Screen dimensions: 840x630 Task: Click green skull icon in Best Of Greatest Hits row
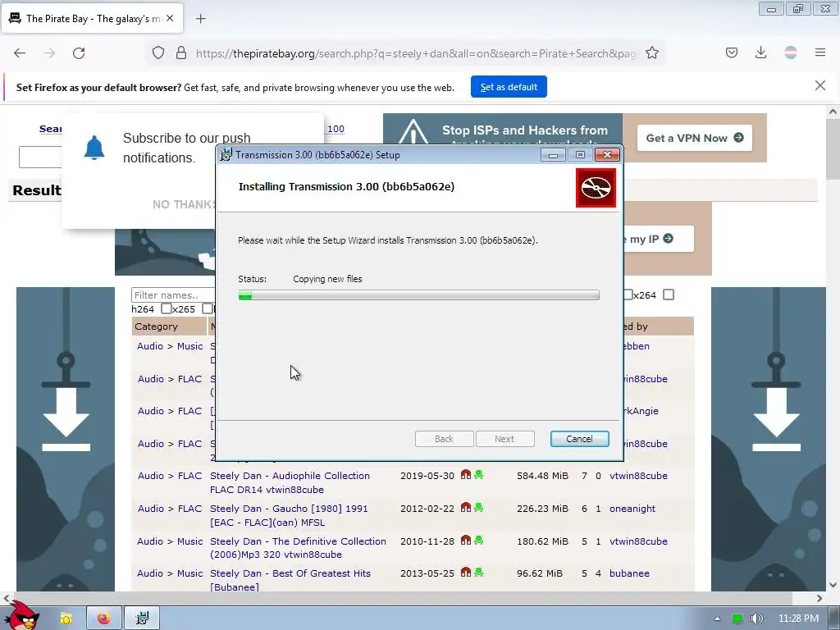[x=479, y=572]
